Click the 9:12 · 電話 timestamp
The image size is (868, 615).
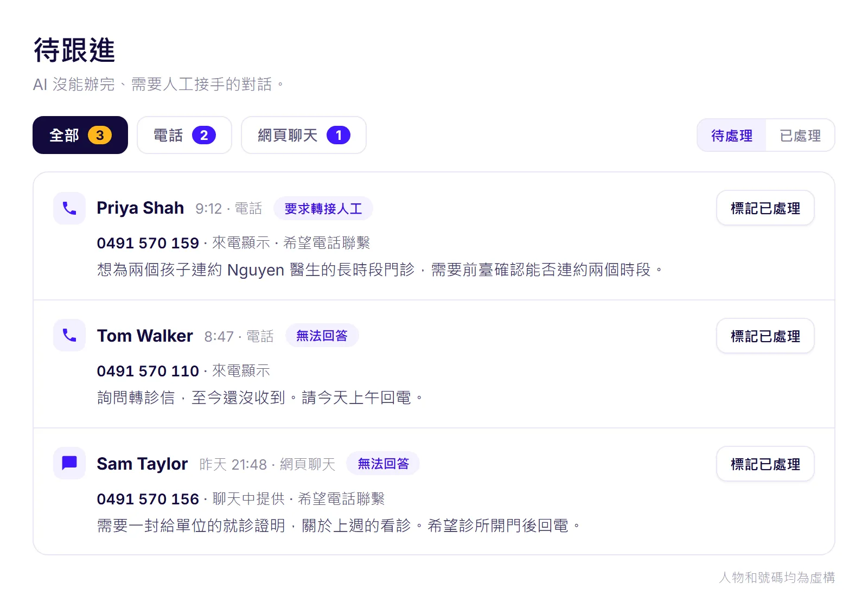point(228,208)
